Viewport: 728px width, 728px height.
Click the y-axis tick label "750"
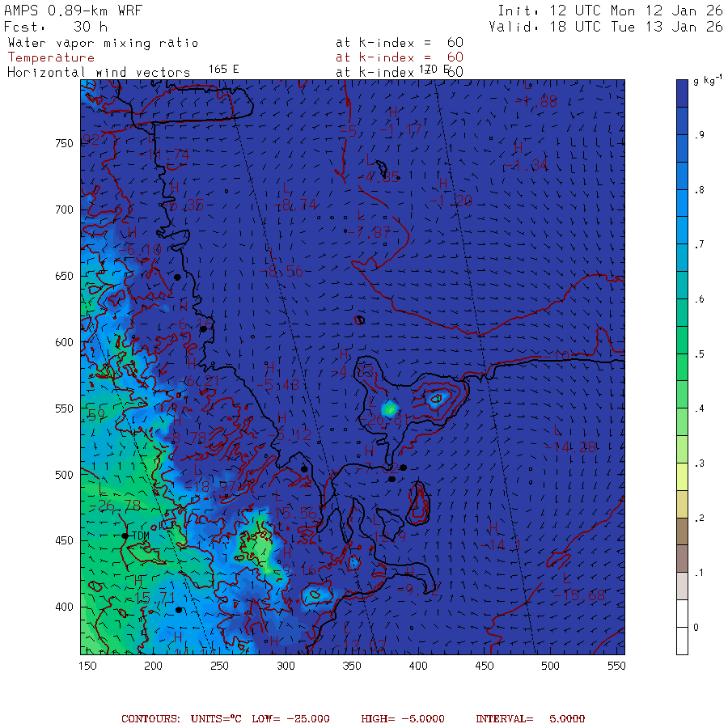point(64,143)
